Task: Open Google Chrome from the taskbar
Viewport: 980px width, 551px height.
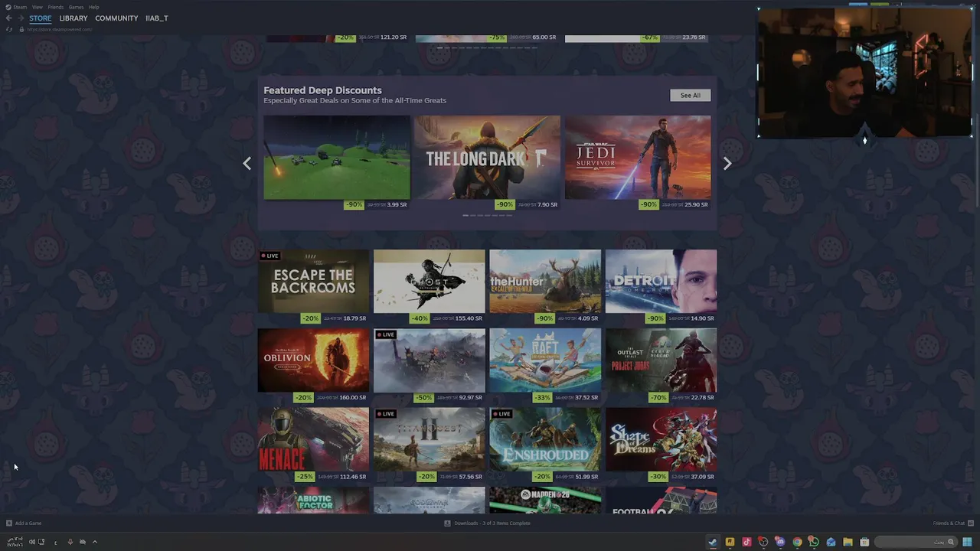Action: click(797, 542)
